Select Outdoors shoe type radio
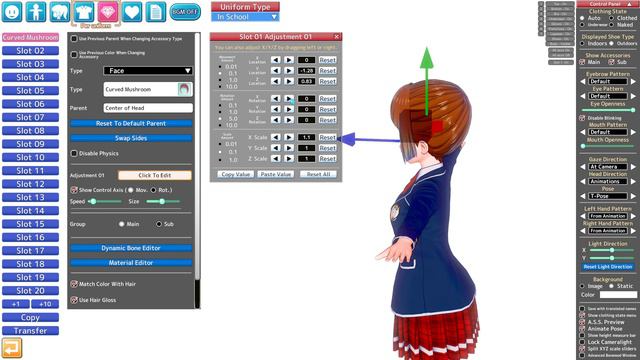This screenshot has width=640, height=360. (611, 43)
